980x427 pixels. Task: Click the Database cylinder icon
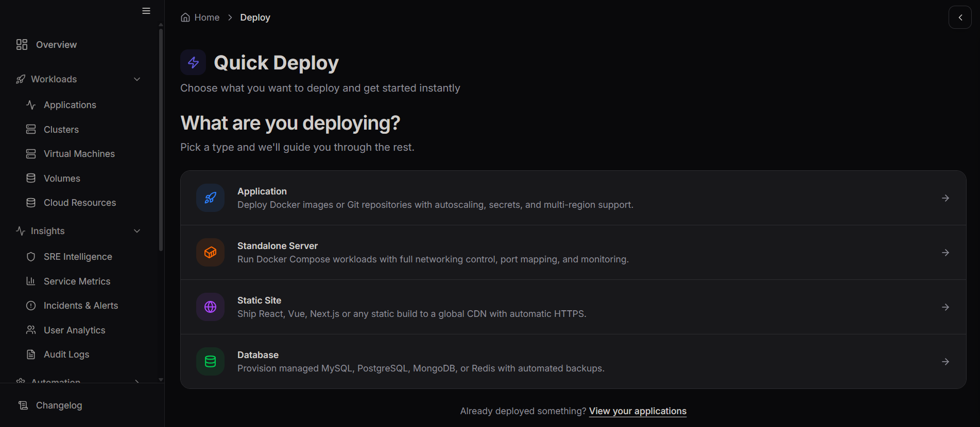tap(210, 362)
